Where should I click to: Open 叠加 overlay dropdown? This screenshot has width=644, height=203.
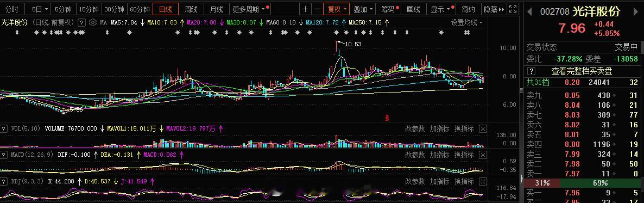pos(363,9)
